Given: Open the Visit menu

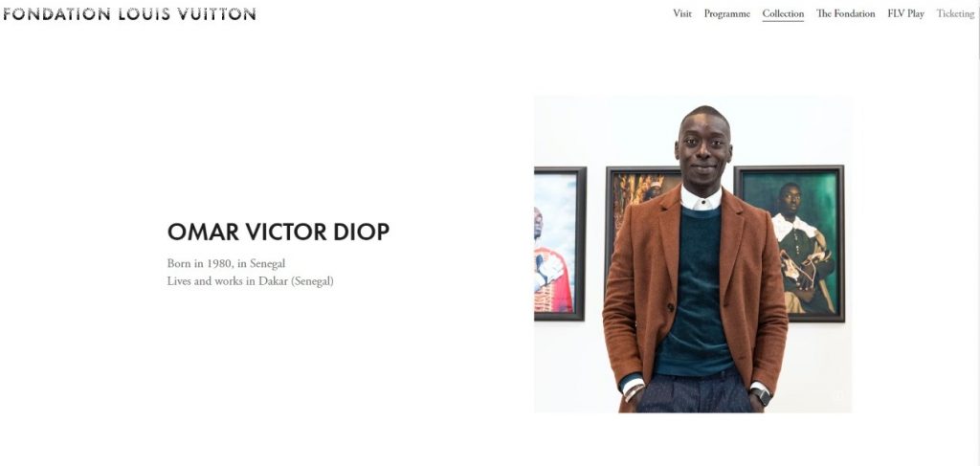Looking at the screenshot, I should [681, 13].
